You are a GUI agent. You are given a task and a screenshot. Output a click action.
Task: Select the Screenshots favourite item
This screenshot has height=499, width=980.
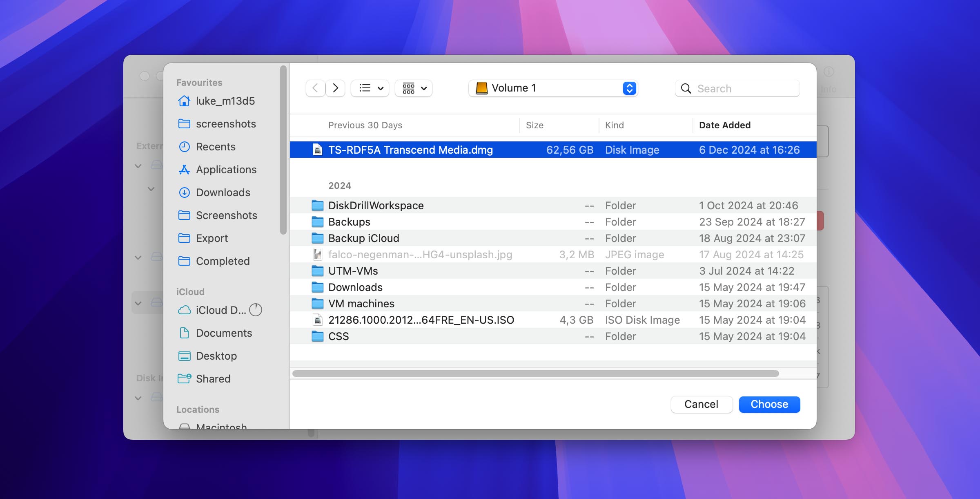coord(227,215)
